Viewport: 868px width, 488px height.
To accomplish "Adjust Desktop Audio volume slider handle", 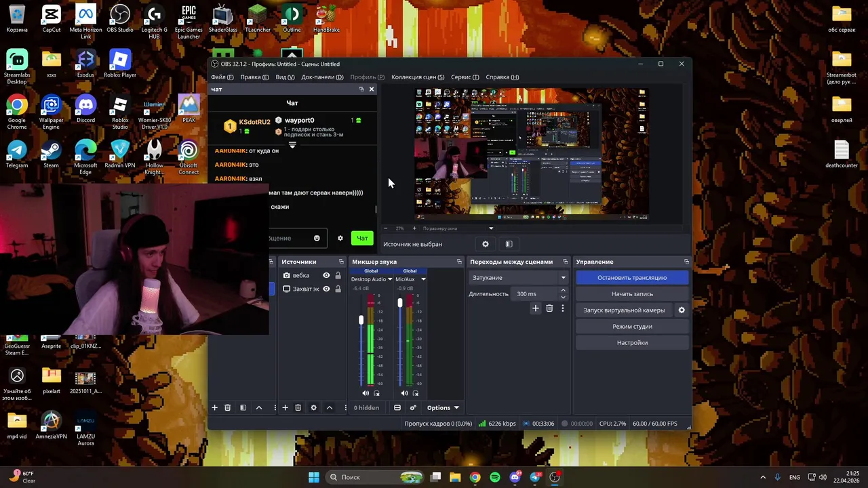I will point(361,320).
